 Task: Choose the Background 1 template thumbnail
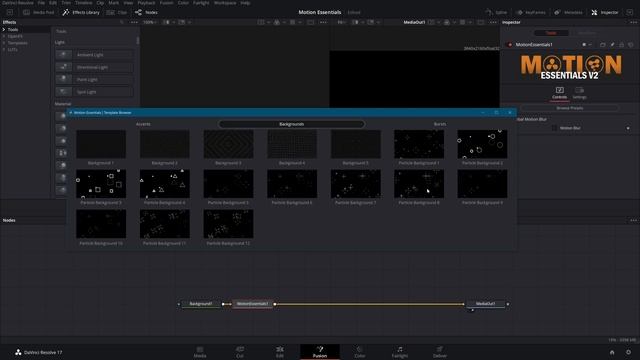[x=101, y=144]
